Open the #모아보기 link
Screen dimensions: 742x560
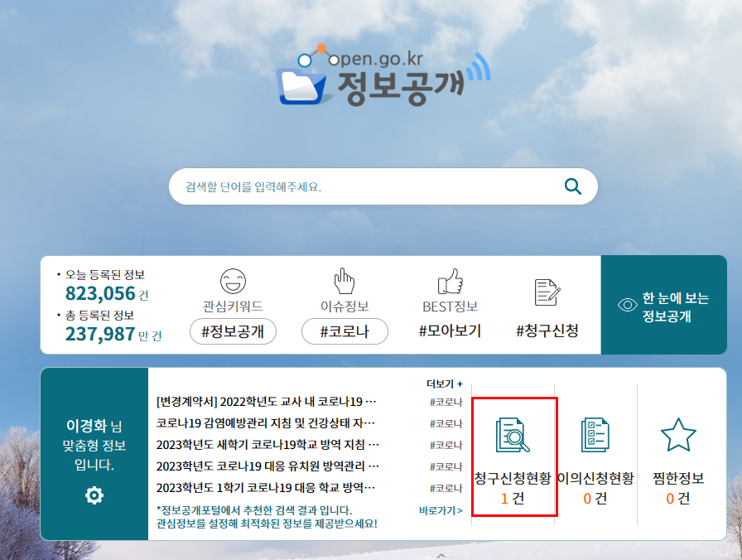click(450, 331)
